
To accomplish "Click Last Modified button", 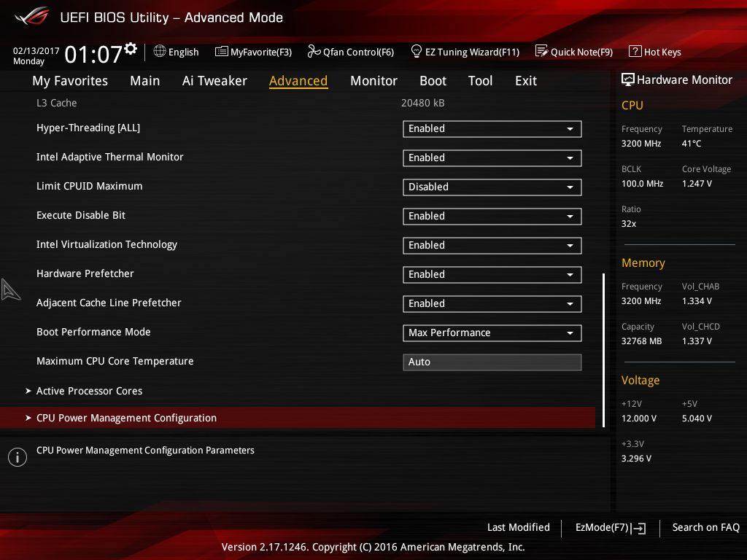I will 519,527.
